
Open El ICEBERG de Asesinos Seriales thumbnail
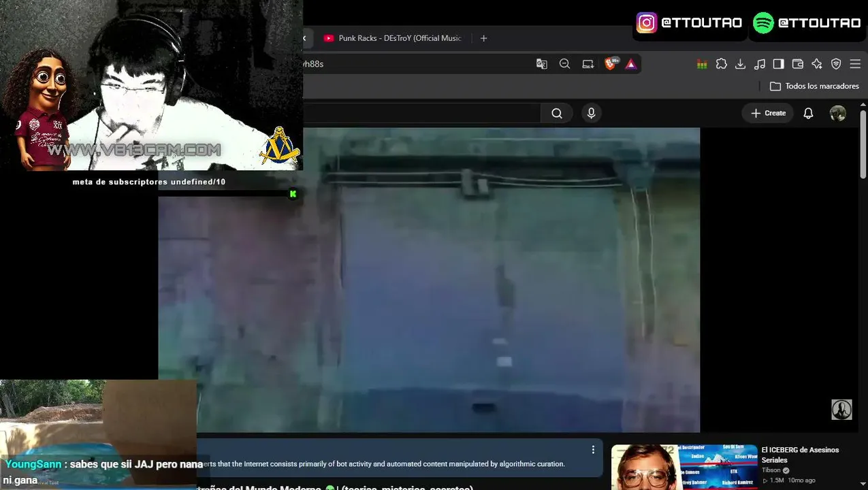(684, 467)
